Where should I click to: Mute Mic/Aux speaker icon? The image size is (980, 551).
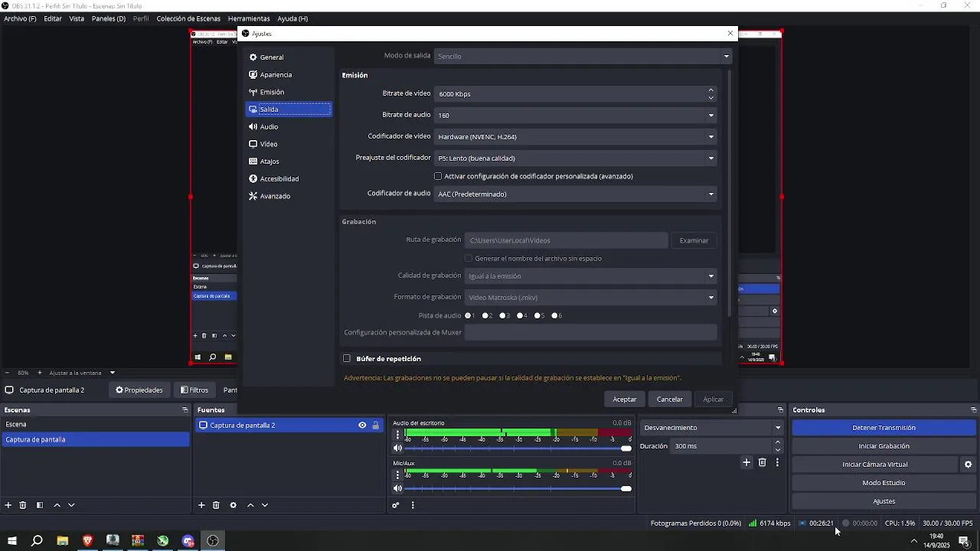pyautogui.click(x=397, y=488)
